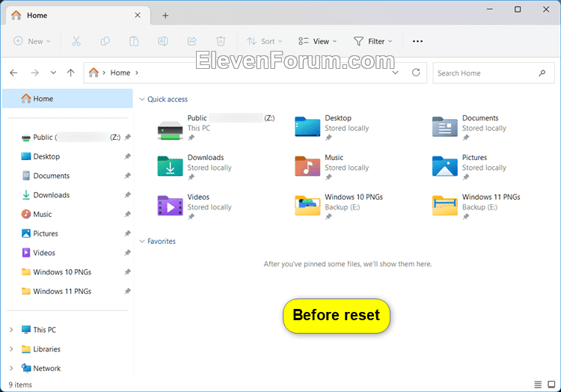The width and height of the screenshot is (561, 392).
Task: Select Downloads in navigation pane
Action: (67, 195)
